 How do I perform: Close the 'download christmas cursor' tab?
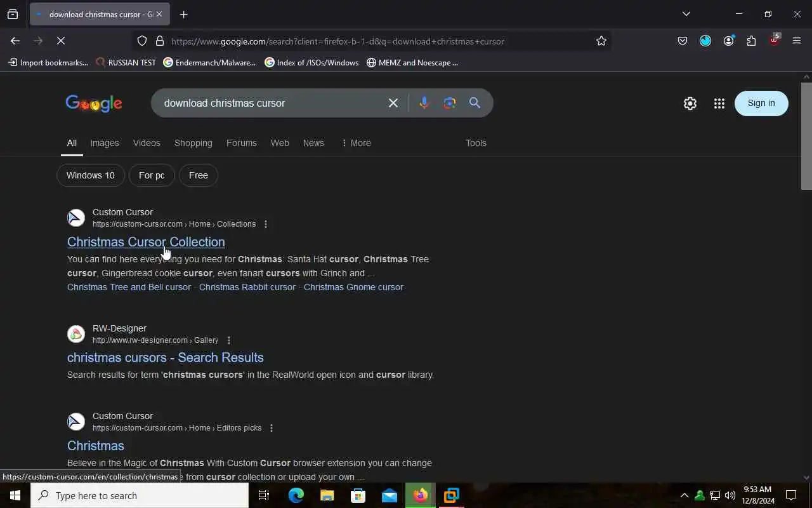pyautogui.click(x=159, y=14)
